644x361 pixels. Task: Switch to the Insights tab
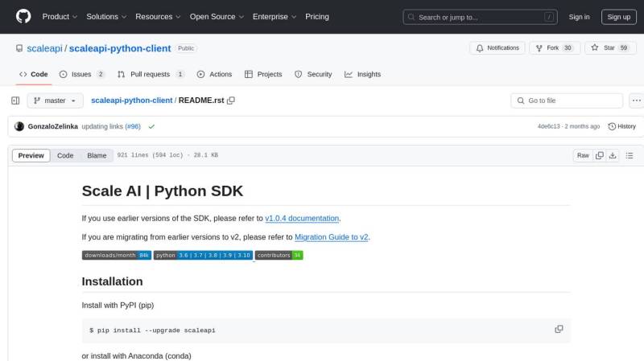pyautogui.click(x=363, y=74)
